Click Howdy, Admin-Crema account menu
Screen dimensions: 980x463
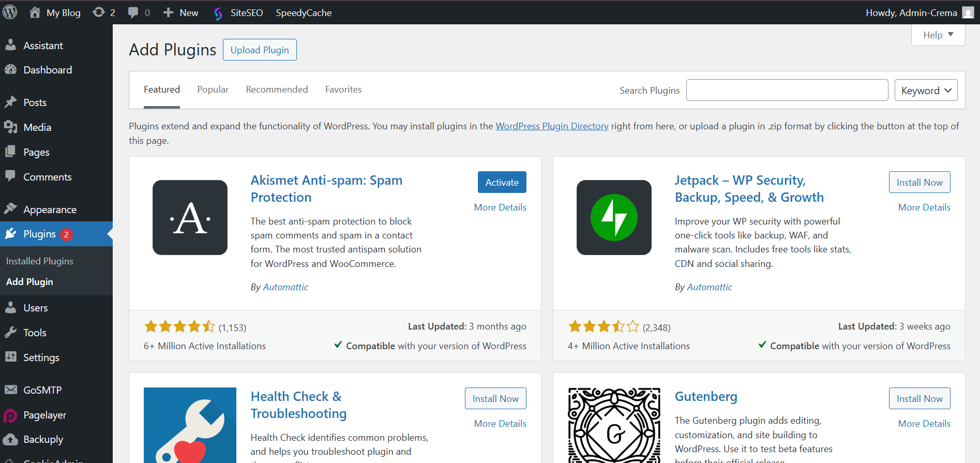click(x=919, y=12)
